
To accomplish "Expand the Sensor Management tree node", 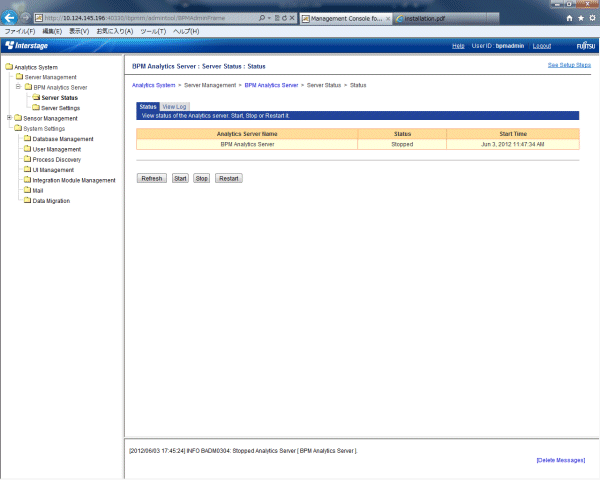I will click(x=9, y=118).
